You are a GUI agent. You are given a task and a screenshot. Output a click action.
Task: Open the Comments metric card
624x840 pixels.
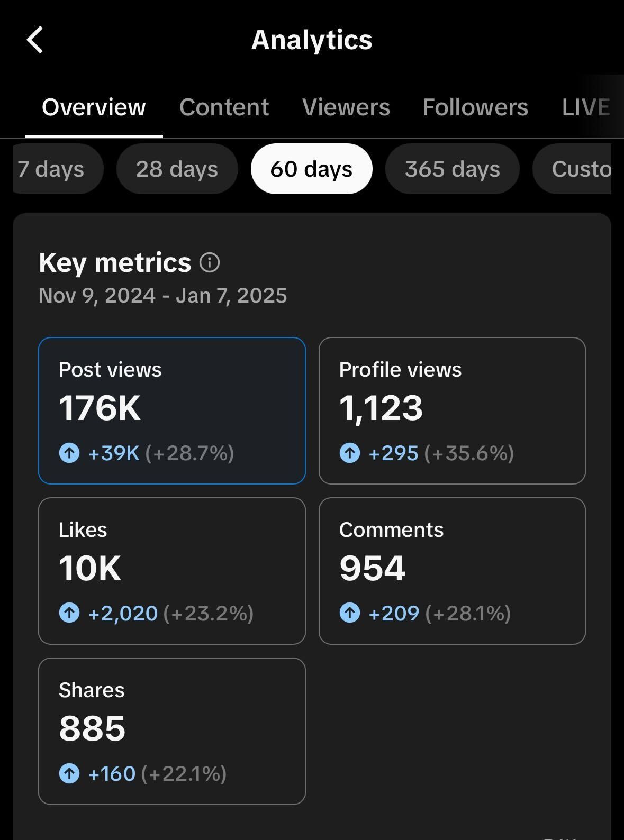pyautogui.click(x=452, y=571)
